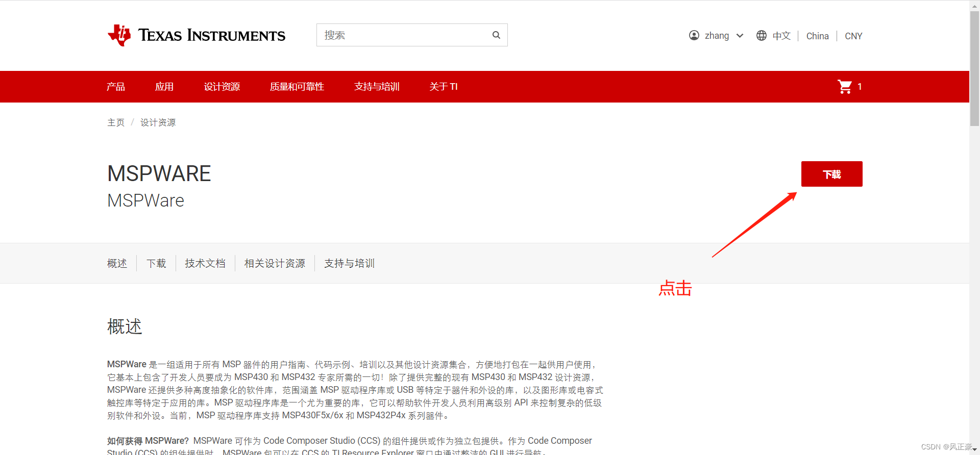The image size is (980, 455).
Task: Click the zhang username link
Action: pyautogui.click(x=717, y=36)
